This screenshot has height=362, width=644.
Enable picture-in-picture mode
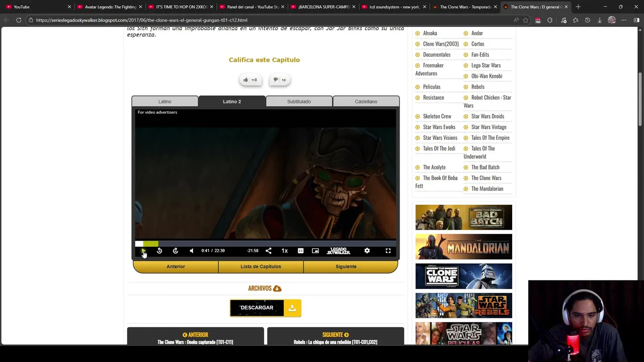[x=315, y=251]
